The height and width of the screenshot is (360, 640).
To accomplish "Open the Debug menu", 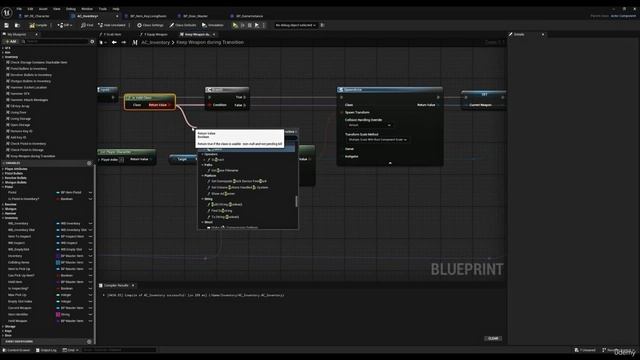I will [x=71, y=9].
